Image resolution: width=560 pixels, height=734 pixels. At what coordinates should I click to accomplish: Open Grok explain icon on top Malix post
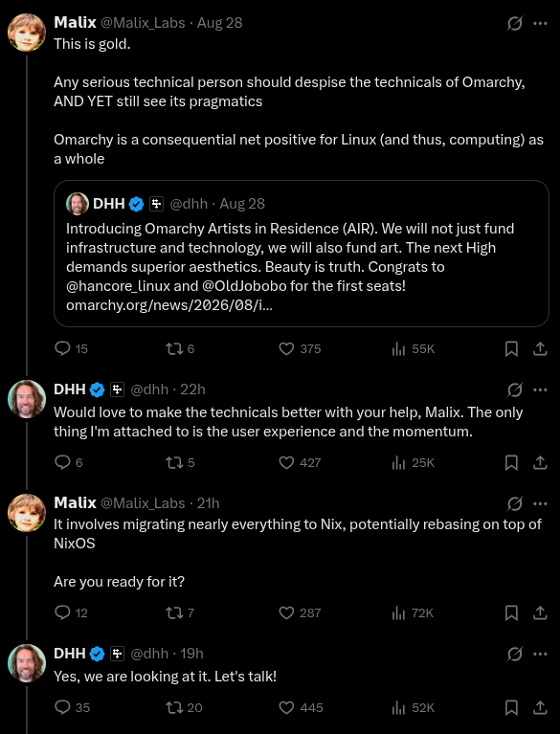coord(515,23)
